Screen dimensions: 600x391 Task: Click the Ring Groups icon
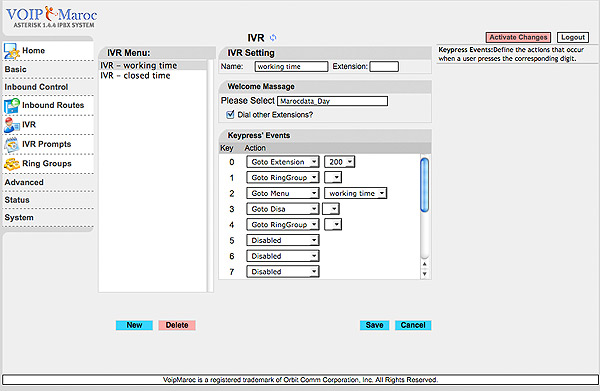pyautogui.click(x=11, y=164)
